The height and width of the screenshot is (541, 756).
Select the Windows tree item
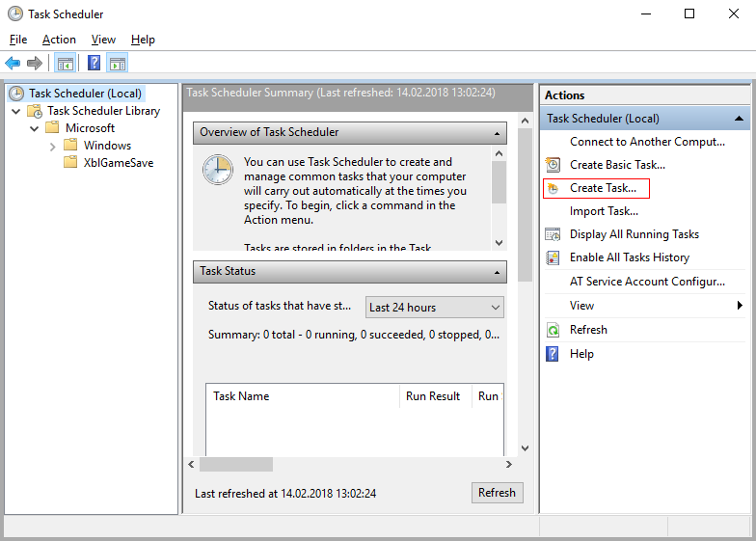pyautogui.click(x=107, y=146)
